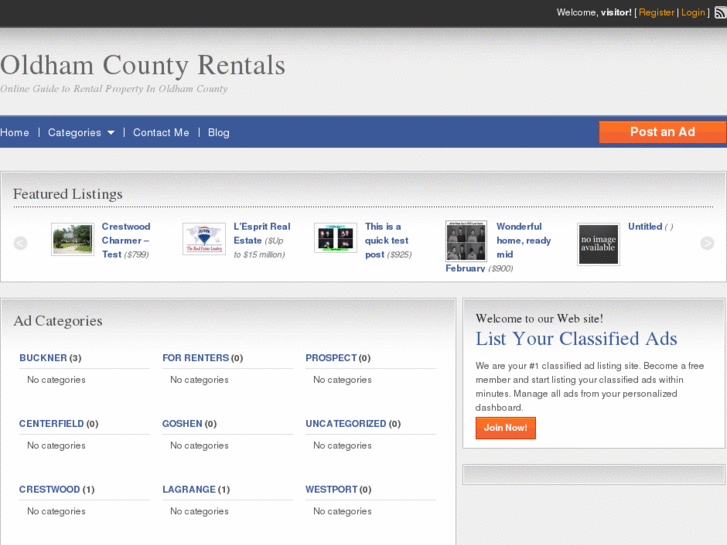
Task: Open the PROSPECT category
Action: [331, 358]
